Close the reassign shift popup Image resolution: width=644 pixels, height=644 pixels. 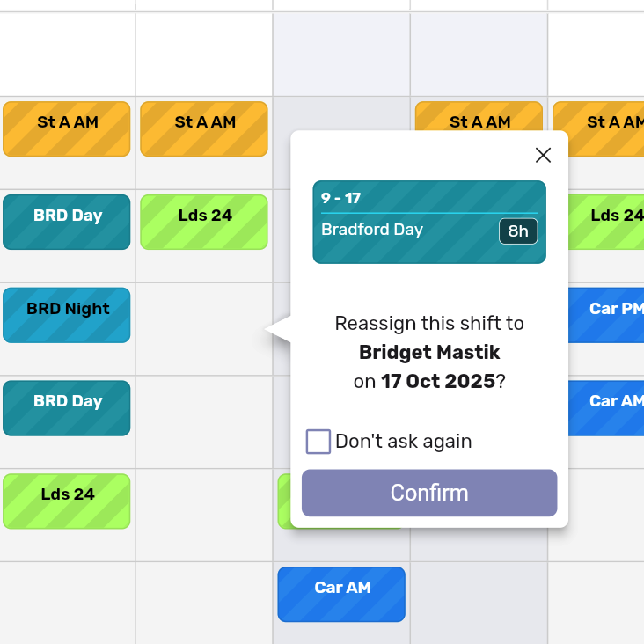coord(543,156)
